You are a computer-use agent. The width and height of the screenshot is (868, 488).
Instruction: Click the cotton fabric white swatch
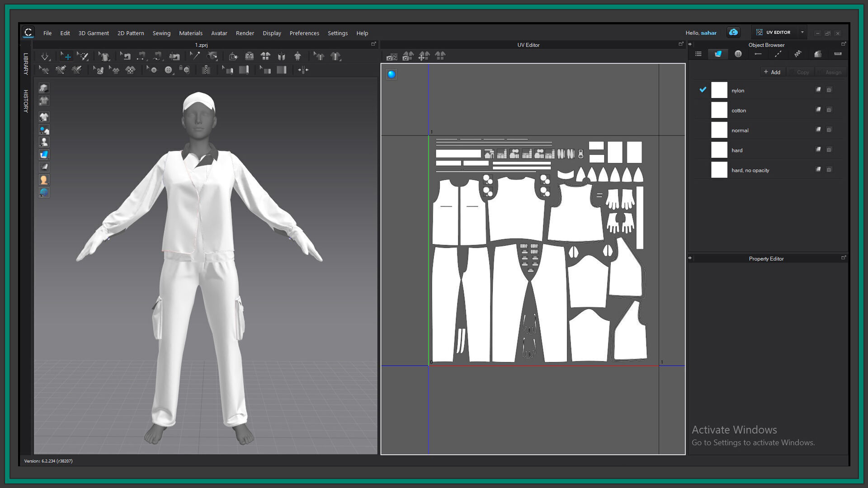click(x=719, y=110)
